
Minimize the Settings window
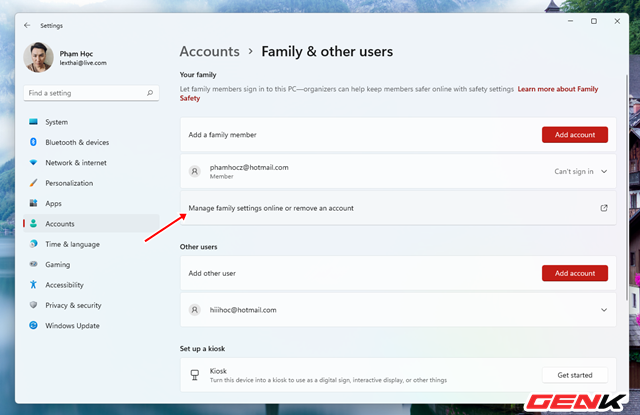570,21
